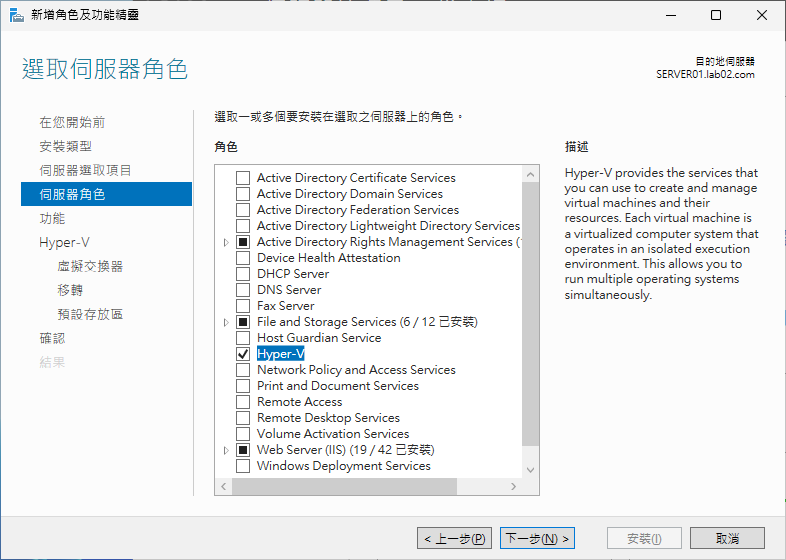The height and width of the screenshot is (560, 786).
Task: Click SERVER01.lab02.com destination server text
Action: tap(705, 75)
